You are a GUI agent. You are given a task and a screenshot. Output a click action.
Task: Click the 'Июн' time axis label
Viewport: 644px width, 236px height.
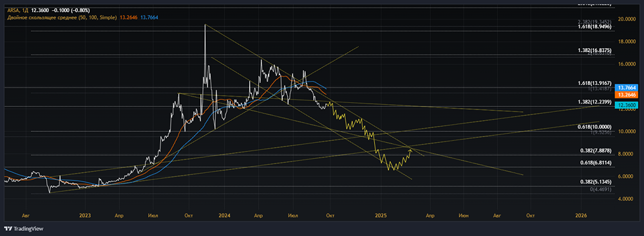coord(464,215)
